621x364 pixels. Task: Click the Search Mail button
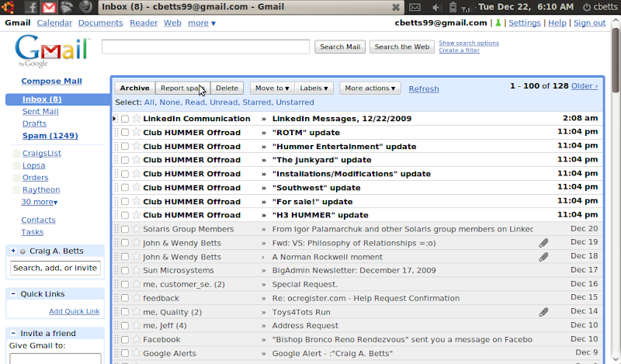tap(340, 47)
